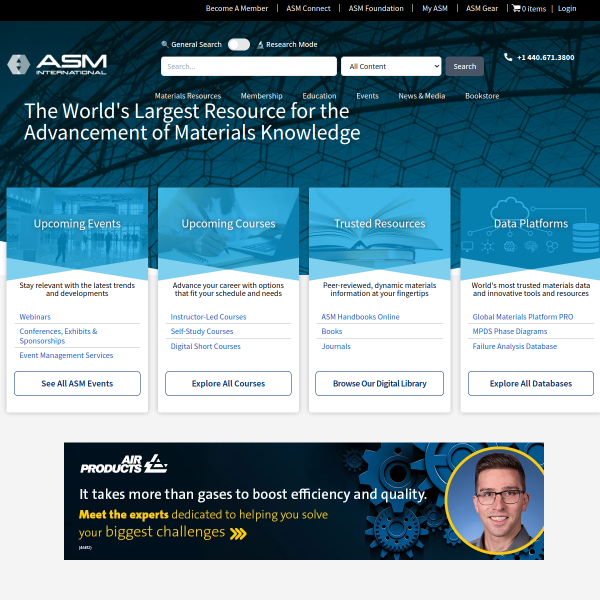600x600 pixels.
Task: Click the Air Products logo in banner
Action: click(124, 464)
